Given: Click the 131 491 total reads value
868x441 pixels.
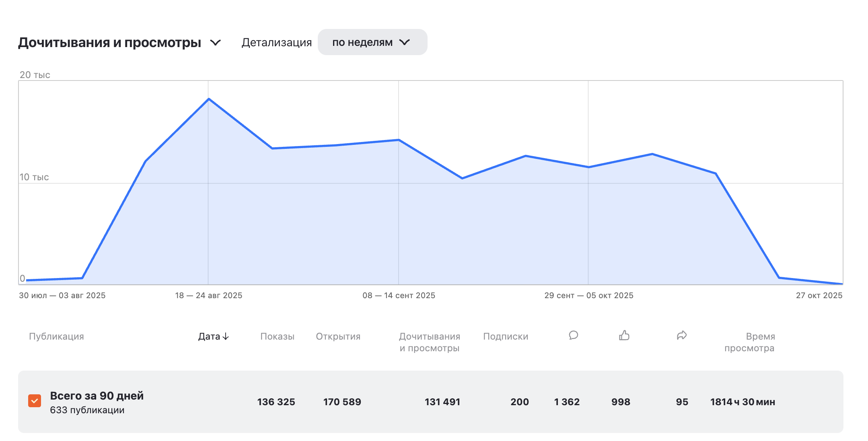Looking at the screenshot, I should (x=442, y=402).
